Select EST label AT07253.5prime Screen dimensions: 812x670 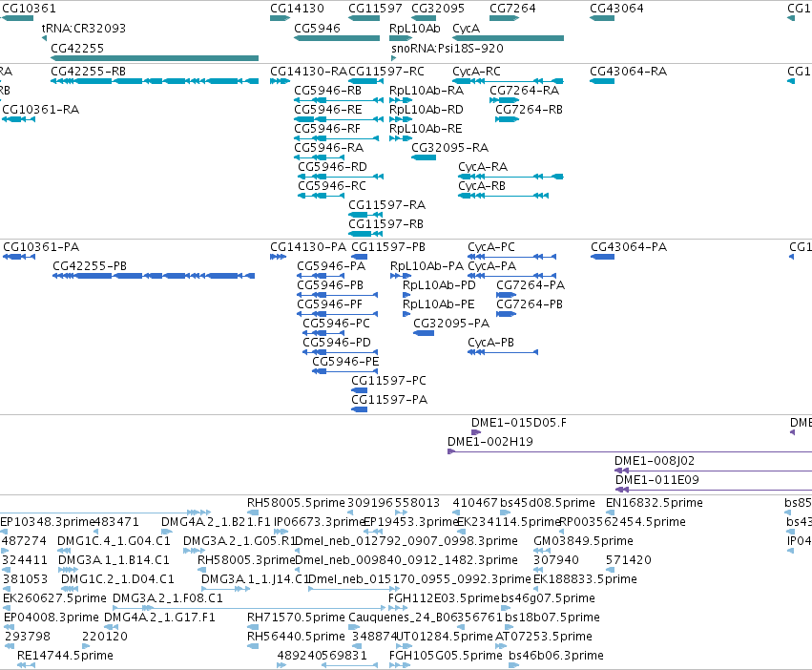tap(544, 638)
